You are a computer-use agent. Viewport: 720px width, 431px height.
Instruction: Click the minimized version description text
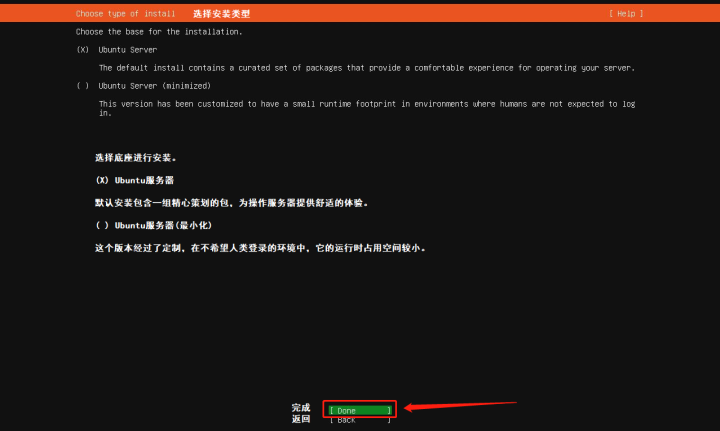pos(366,108)
